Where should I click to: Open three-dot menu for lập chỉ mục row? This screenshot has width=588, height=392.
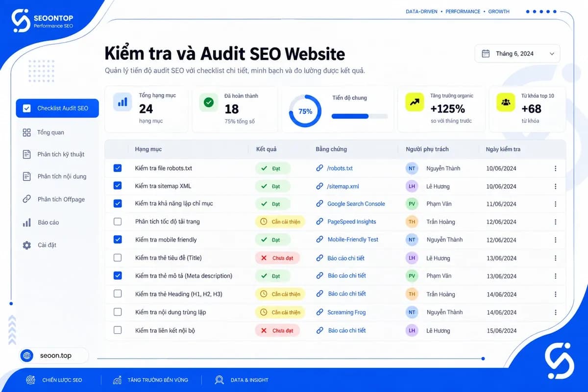pyautogui.click(x=555, y=204)
